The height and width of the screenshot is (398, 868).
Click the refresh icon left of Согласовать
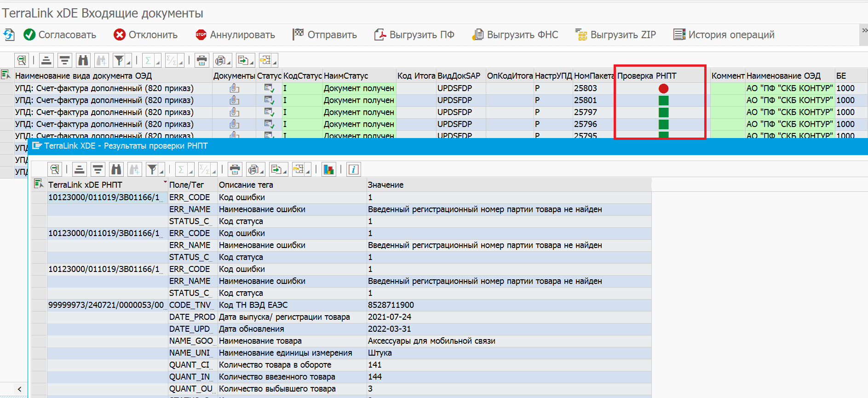click(x=9, y=35)
